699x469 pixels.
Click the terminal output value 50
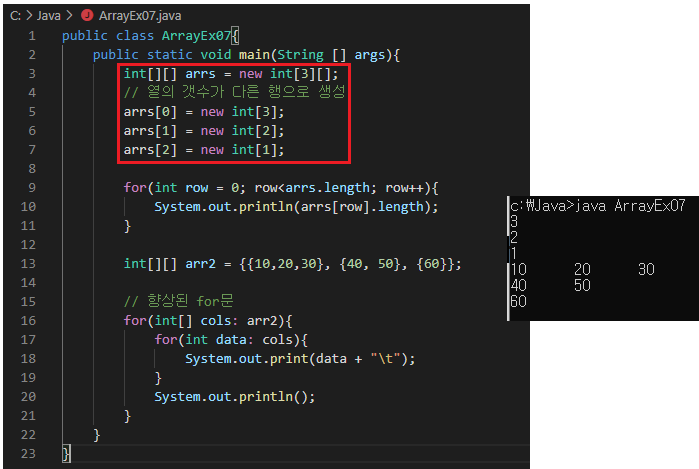tap(582, 285)
